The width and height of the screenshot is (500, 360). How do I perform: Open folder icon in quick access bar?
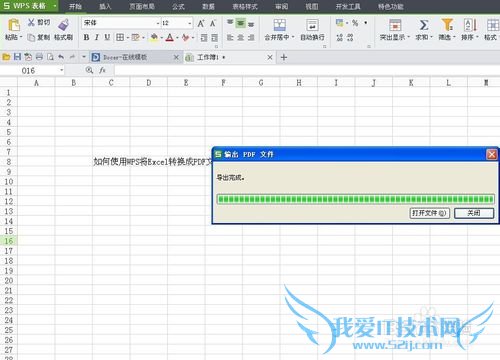(6, 57)
